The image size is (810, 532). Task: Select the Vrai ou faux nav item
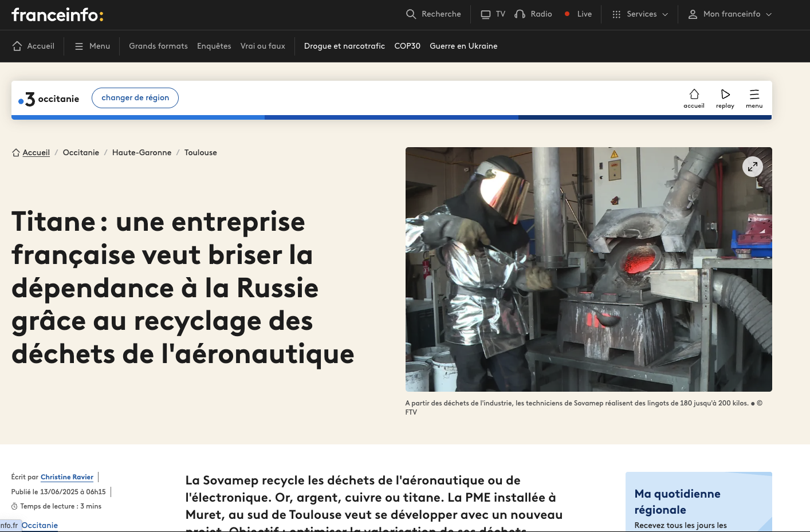pyautogui.click(x=262, y=46)
